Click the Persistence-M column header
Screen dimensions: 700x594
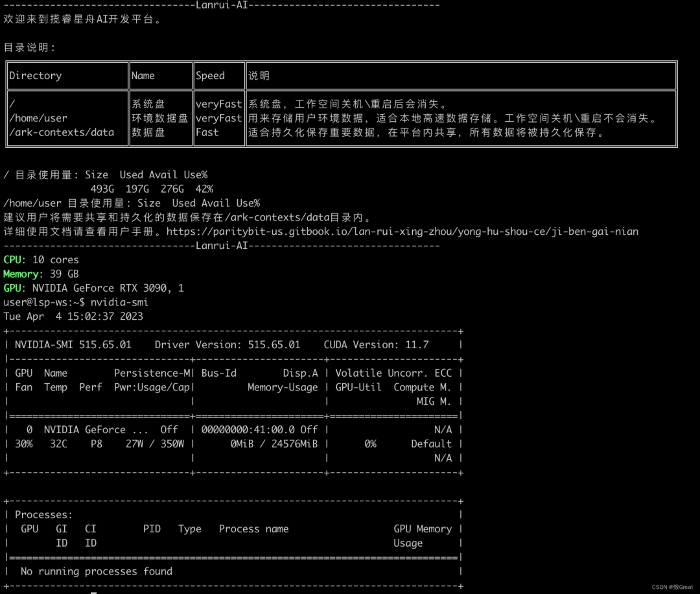[x=152, y=374]
